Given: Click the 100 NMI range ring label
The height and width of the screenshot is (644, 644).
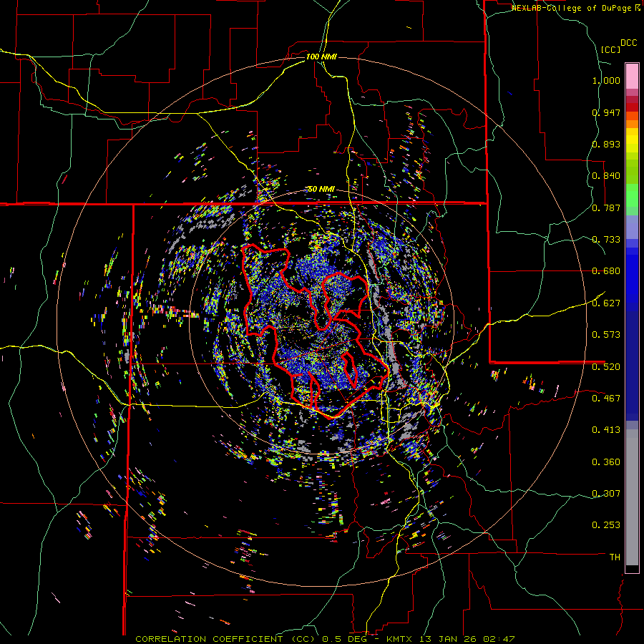Looking at the screenshot, I should click(321, 57).
